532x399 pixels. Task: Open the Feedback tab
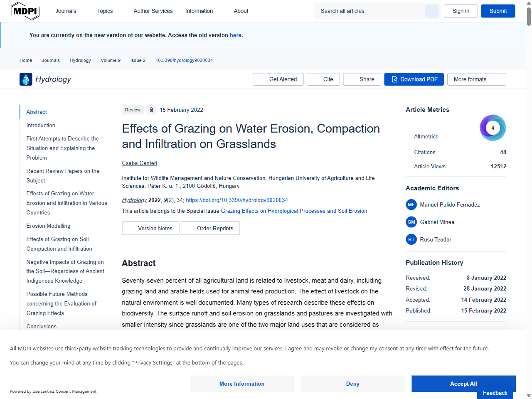(495, 393)
